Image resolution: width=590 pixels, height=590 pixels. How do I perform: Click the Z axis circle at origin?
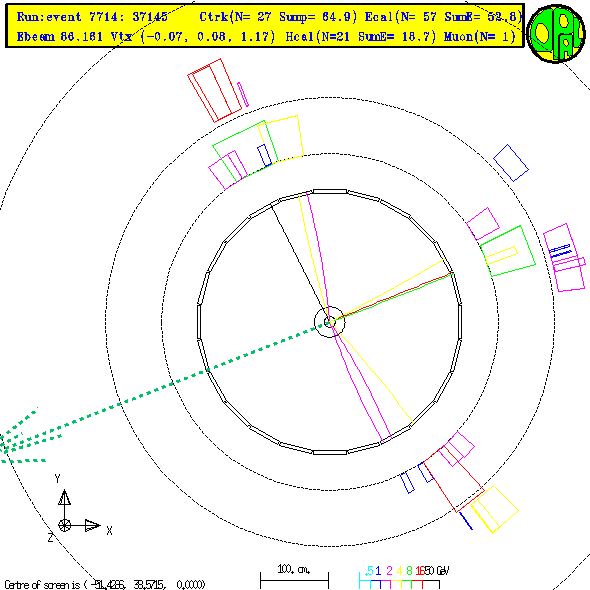[64, 525]
